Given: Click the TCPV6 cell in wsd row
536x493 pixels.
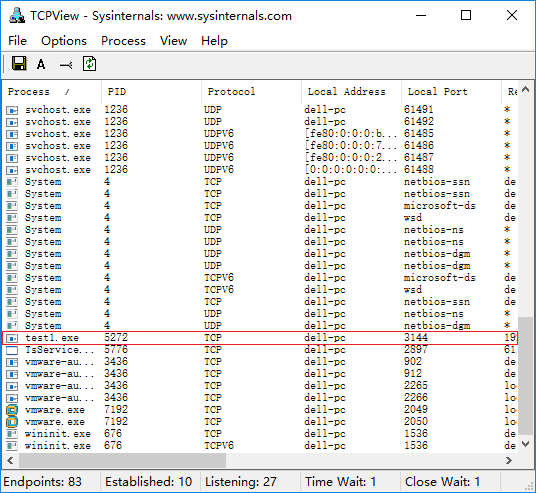Looking at the screenshot, I should [x=219, y=290].
